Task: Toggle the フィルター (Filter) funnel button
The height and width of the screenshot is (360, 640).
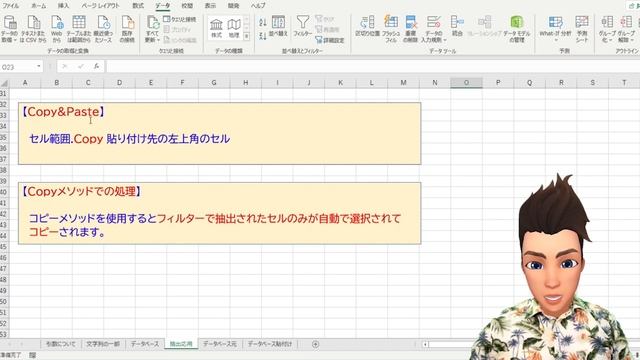Action: pos(302,27)
